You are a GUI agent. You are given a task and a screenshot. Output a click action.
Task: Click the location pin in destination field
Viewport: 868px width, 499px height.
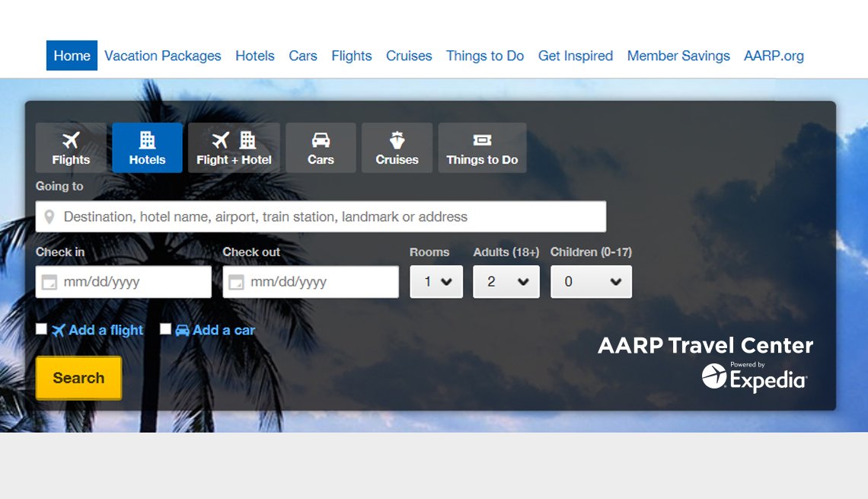coord(50,216)
